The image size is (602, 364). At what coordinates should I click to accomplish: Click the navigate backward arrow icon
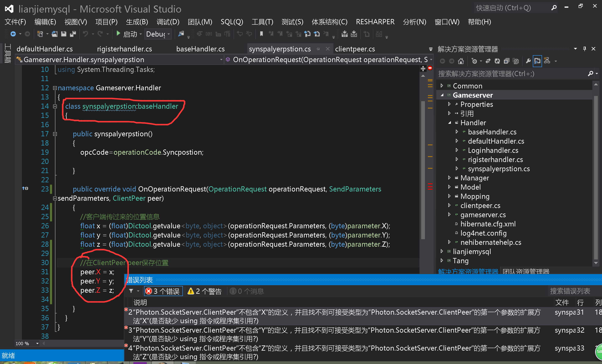tap(13, 34)
